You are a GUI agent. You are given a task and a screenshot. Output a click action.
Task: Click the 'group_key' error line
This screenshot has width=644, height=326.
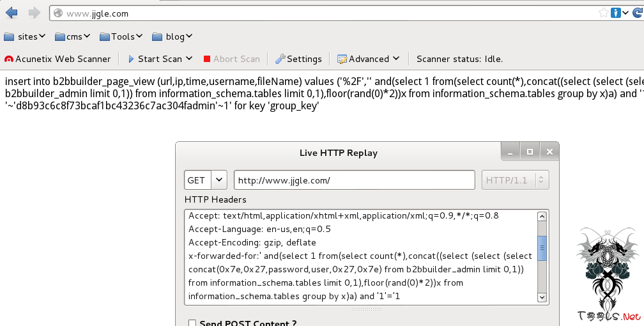(162, 106)
